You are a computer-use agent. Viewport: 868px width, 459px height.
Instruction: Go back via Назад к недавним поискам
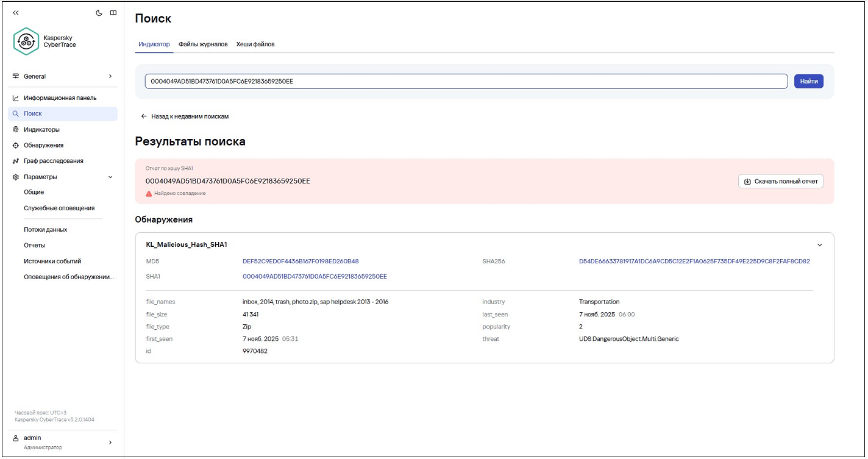coord(190,116)
